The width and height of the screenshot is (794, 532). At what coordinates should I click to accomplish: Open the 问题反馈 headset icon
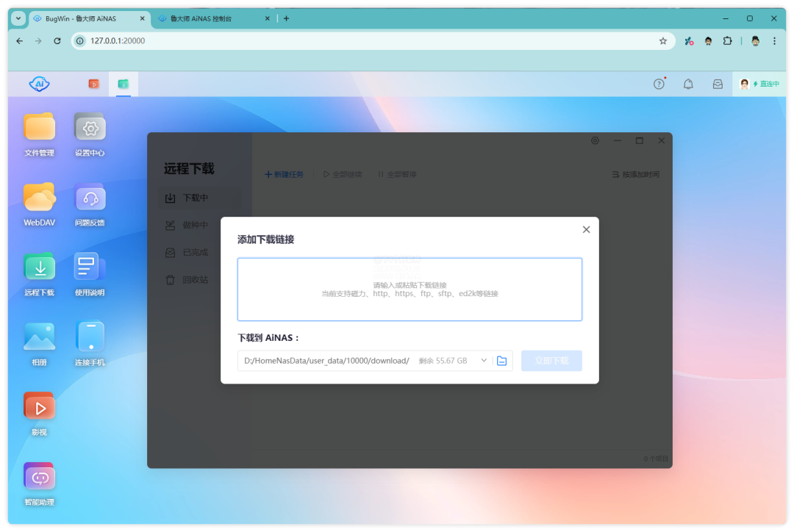90,197
